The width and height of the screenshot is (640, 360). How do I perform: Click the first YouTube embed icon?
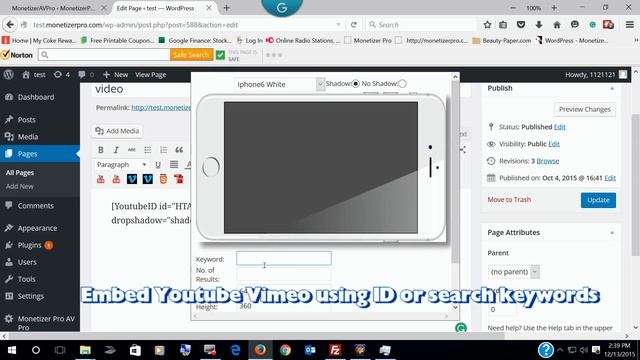tap(101, 179)
